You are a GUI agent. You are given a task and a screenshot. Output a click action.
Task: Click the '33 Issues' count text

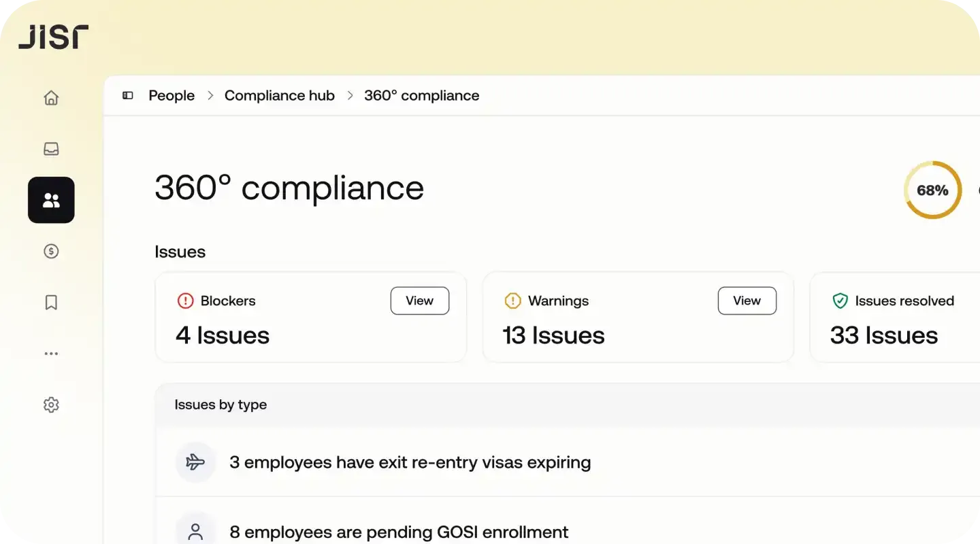click(x=884, y=335)
